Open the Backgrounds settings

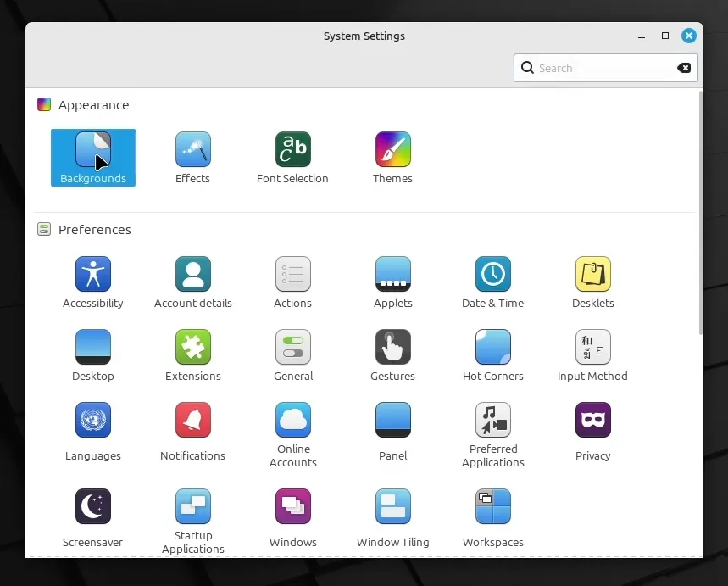click(93, 157)
